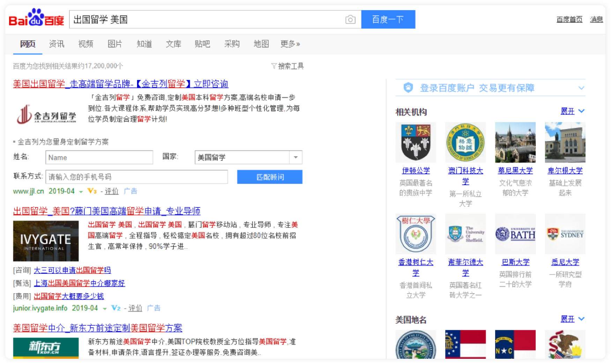611x364 pixels.
Task: Open 慕尼黑大学 photo thumbnail
Action: 515,142
